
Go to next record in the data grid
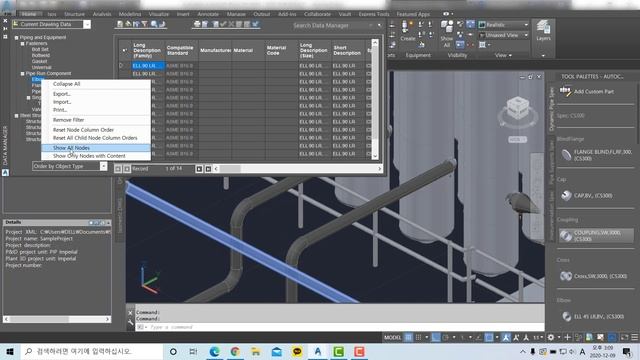coord(199,169)
